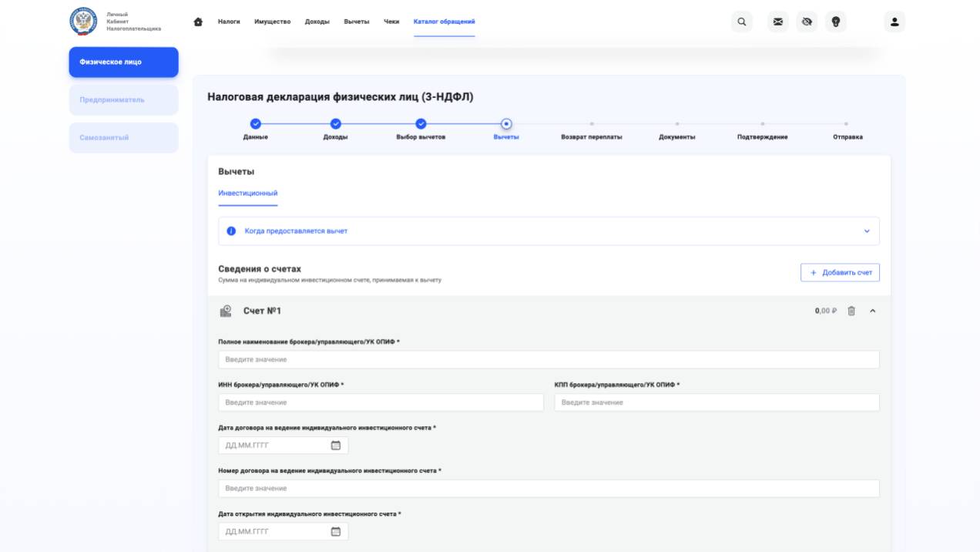Click the ИНН брокера input field
This screenshot has height=552, width=980.
(381, 402)
